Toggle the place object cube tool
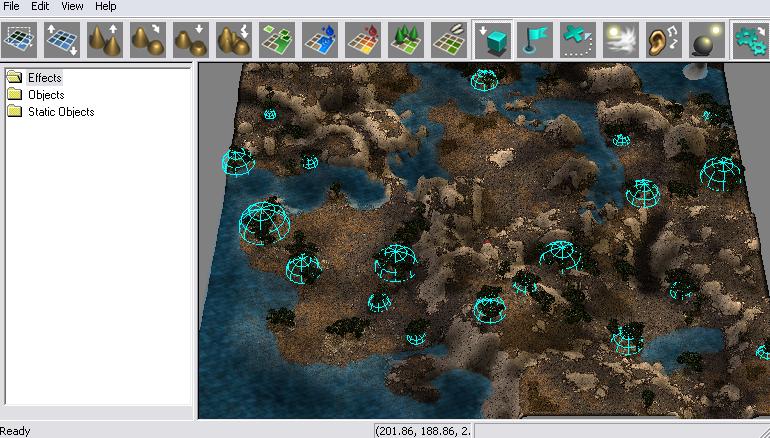 pos(493,39)
